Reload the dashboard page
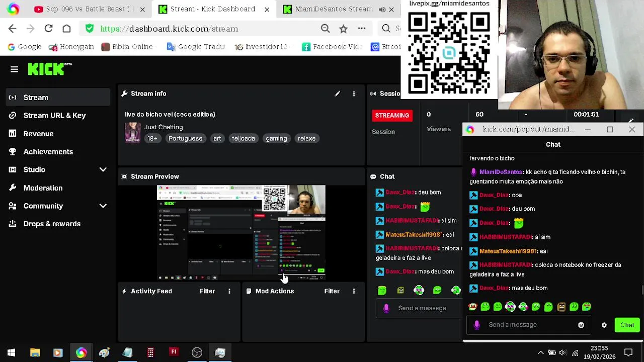 [x=48, y=29]
